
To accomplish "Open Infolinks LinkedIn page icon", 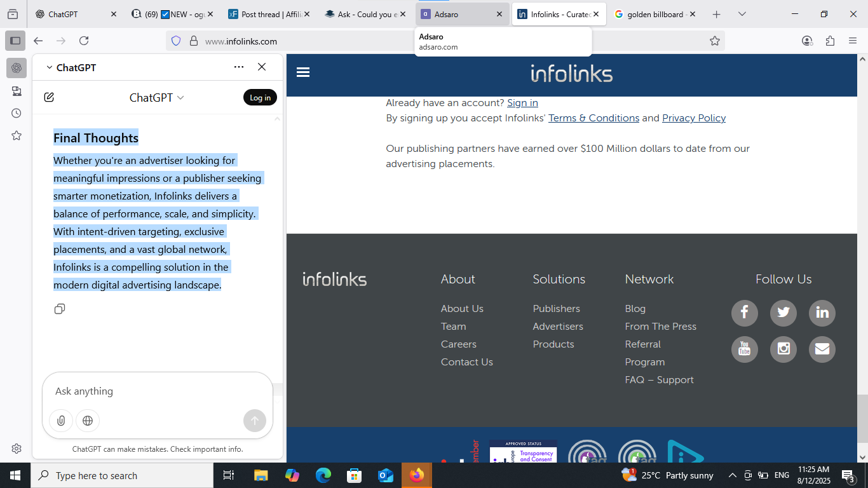I will pyautogui.click(x=822, y=313).
